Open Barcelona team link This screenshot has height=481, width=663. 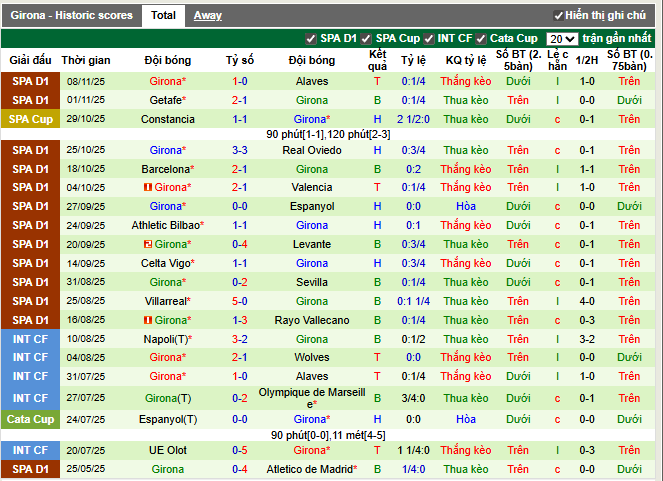166,169
